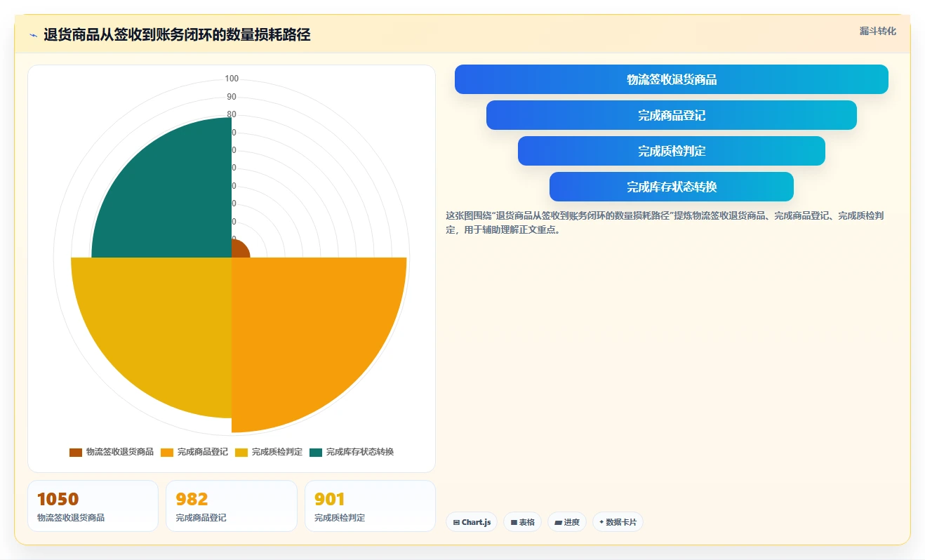This screenshot has height=560, width=925.
Task: Click the lightning icon before the title
Action: (33, 35)
